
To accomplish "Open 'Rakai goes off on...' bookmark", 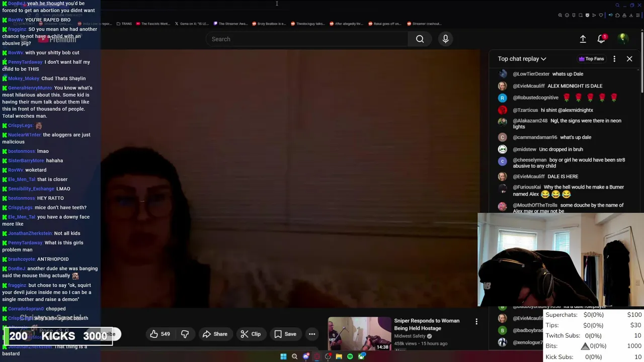I will (385, 24).
